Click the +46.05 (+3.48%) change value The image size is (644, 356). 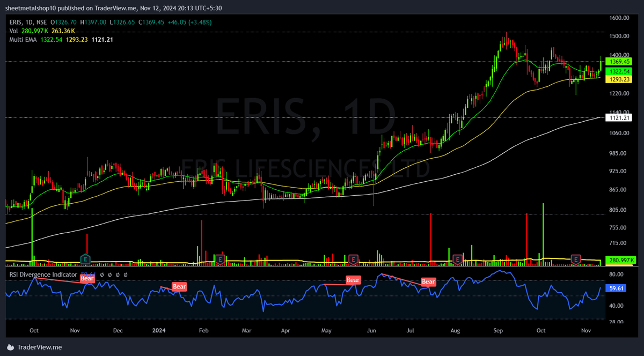[191, 23]
